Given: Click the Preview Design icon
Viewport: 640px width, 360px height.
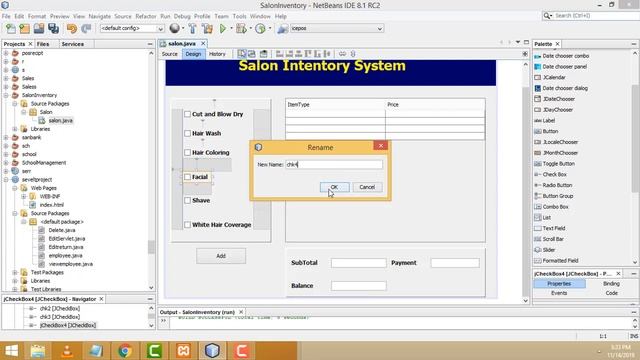Looking at the screenshot, I should pyautogui.click(x=264, y=54).
